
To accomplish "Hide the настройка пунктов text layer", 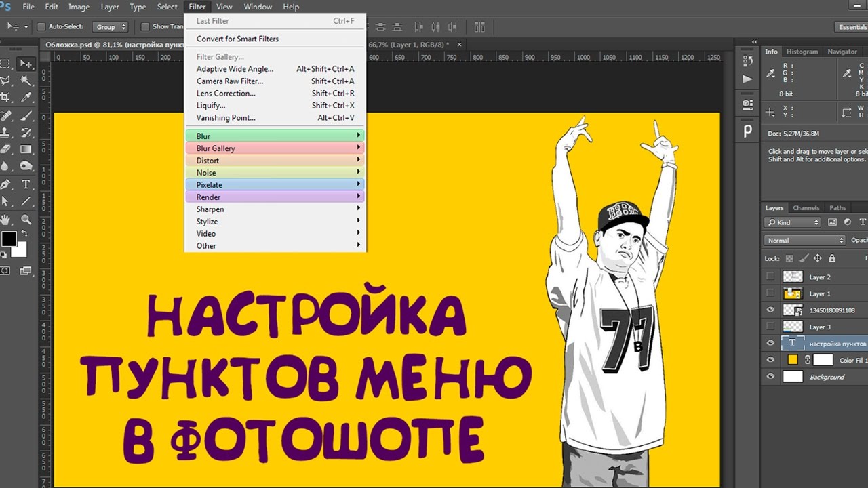I will coord(770,343).
